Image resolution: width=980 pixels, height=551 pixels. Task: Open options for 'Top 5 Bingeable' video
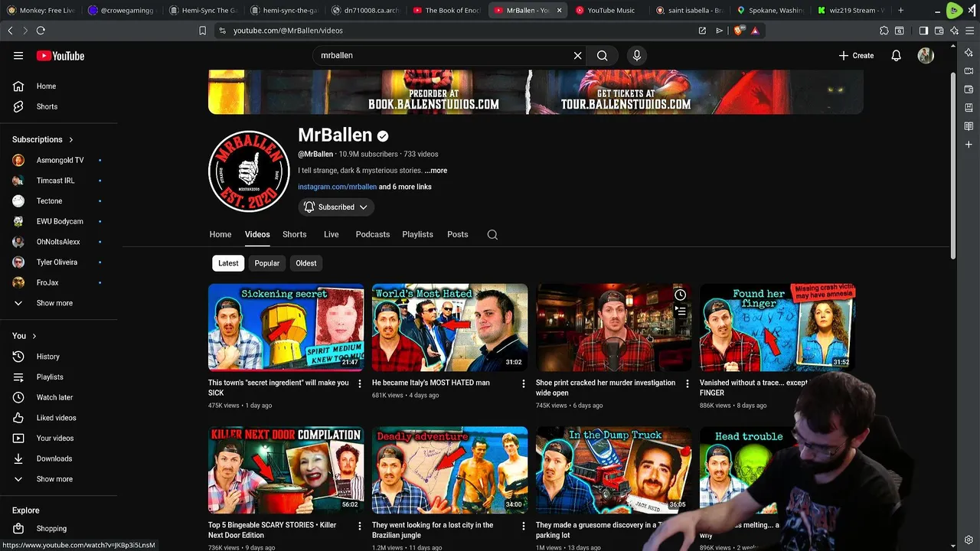tap(360, 526)
